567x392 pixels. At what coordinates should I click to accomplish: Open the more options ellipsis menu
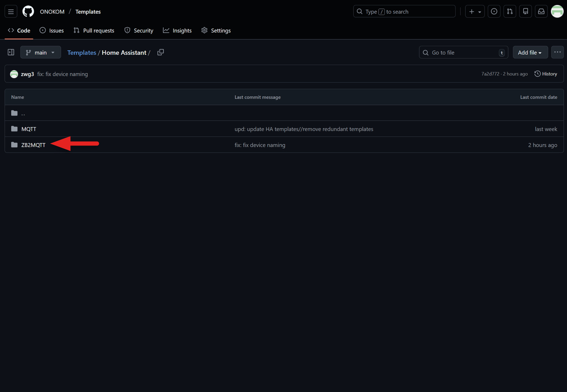point(558,52)
